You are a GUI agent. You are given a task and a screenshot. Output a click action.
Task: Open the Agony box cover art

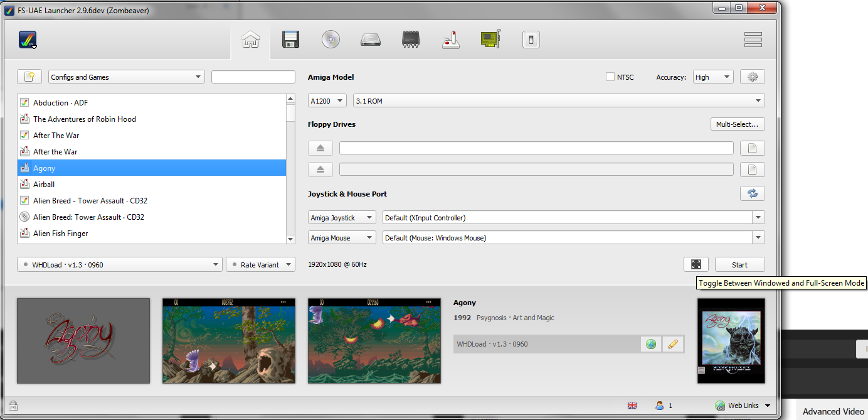[731, 341]
